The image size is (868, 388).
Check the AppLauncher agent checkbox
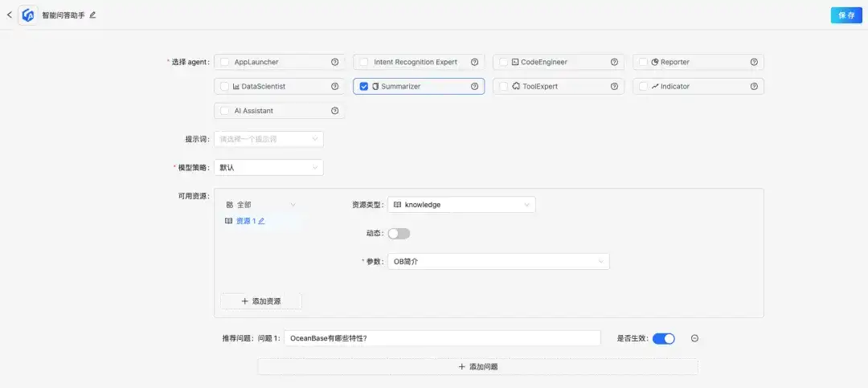pyautogui.click(x=224, y=62)
